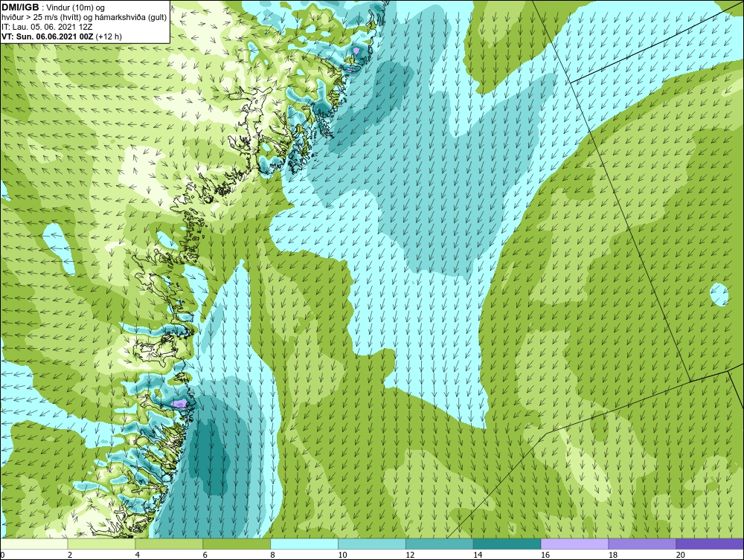The width and height of the screenshot is (744, 560).
Task: Click the legend scale value '0'
Action: click(2, 555)
